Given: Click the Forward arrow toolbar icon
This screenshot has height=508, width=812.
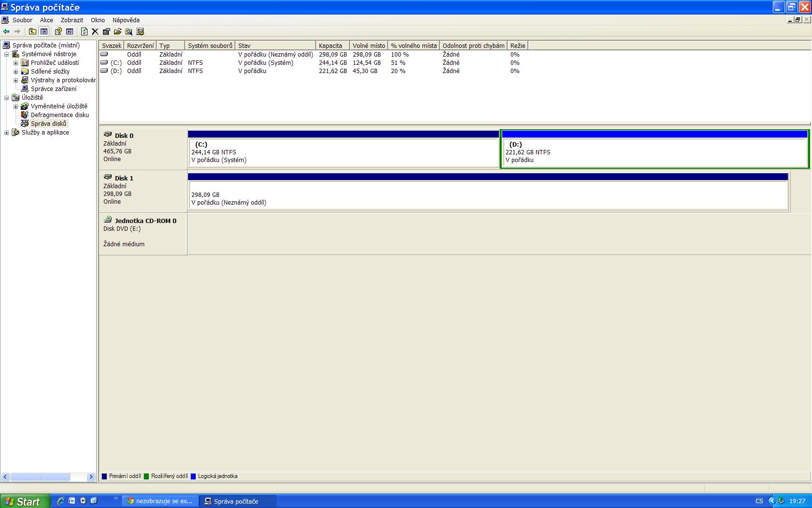Looking at the screenshot, I should pos(17,31).
